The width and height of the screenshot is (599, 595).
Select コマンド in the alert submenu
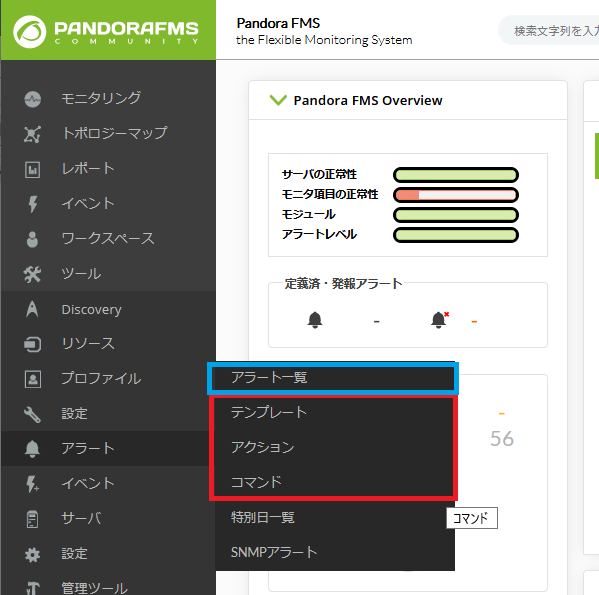pos(335,482)
